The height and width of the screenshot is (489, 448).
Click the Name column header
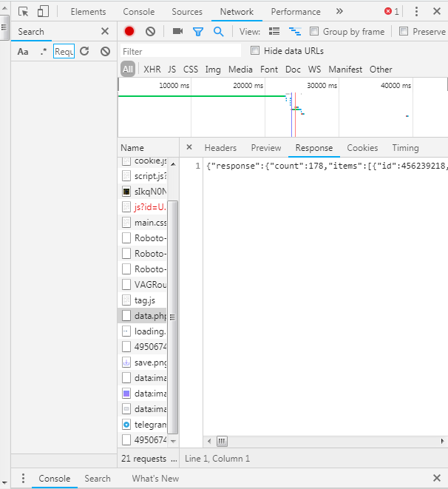149,148
